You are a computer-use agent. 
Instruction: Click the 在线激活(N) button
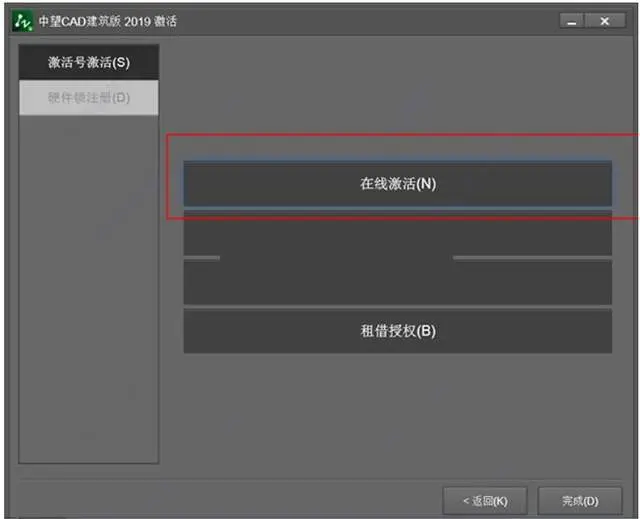(x=398, y=184)
